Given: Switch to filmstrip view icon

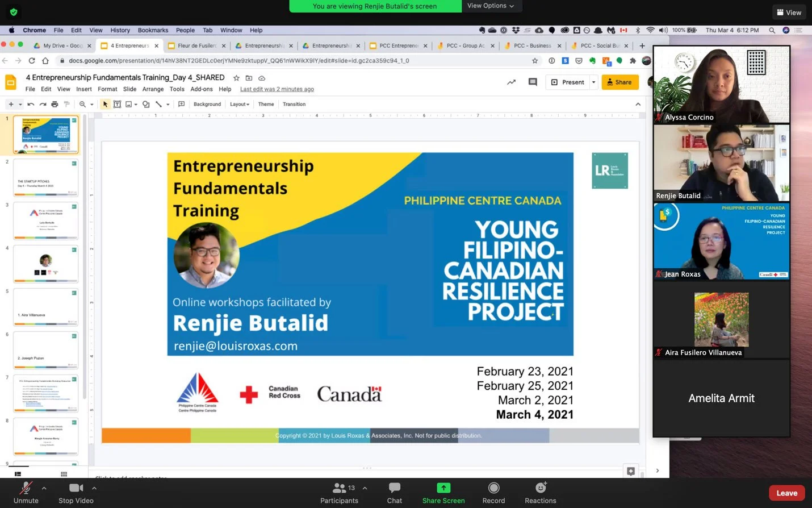Looking at the screenshot, I should pyautogui.click(x=18, y=474).
